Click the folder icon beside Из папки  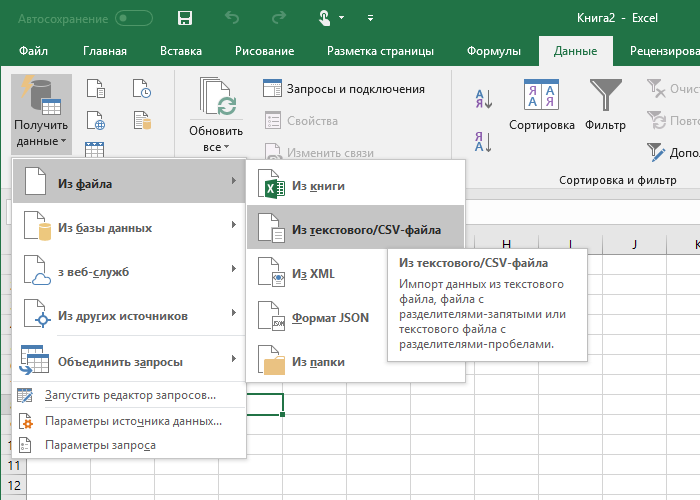click(x=271, y=360)
